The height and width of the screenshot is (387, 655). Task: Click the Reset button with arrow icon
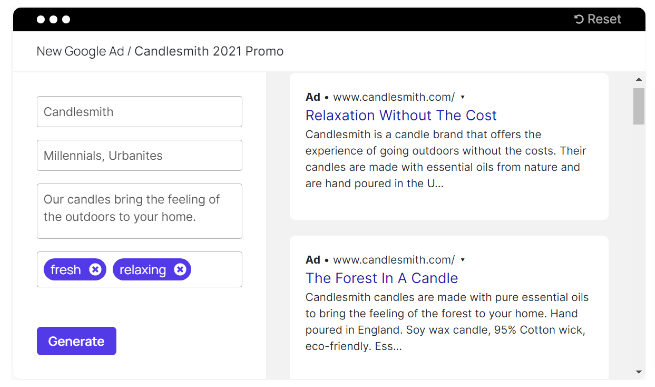(597, 19)
